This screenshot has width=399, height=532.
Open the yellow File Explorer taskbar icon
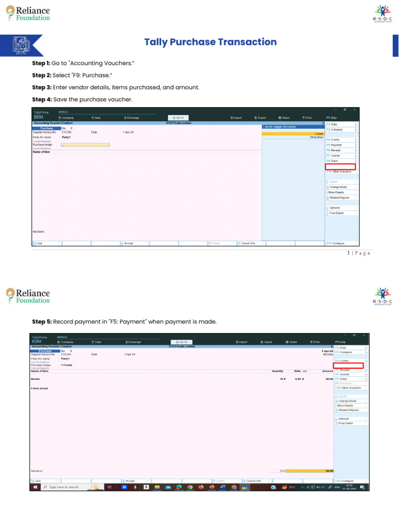(157, 487)
